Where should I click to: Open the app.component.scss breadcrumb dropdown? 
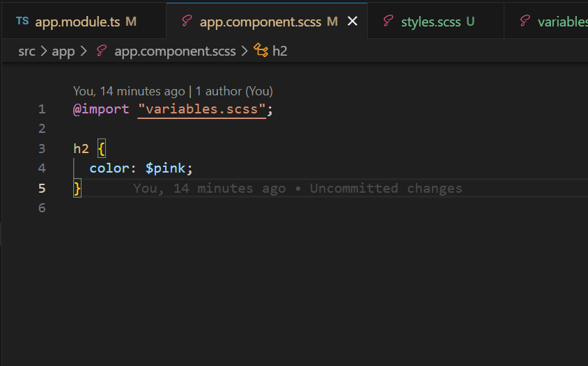coord(175,51)
